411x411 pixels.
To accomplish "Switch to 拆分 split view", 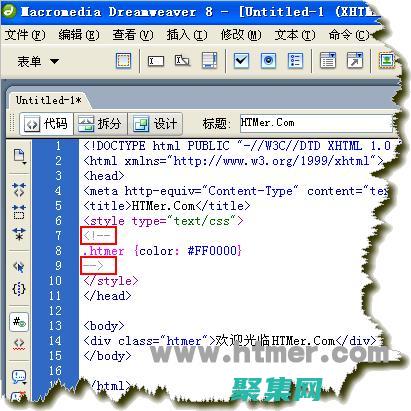I will click(x=100, y=124).
